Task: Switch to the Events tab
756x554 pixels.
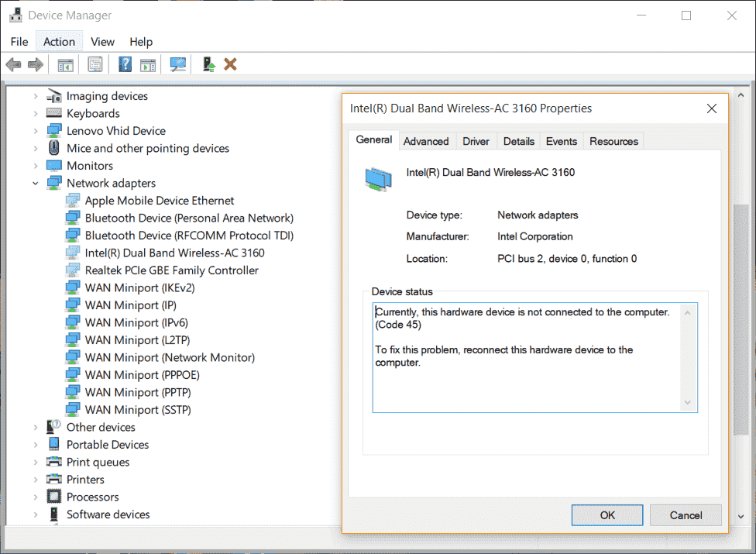Action: (x=562, y=141)
